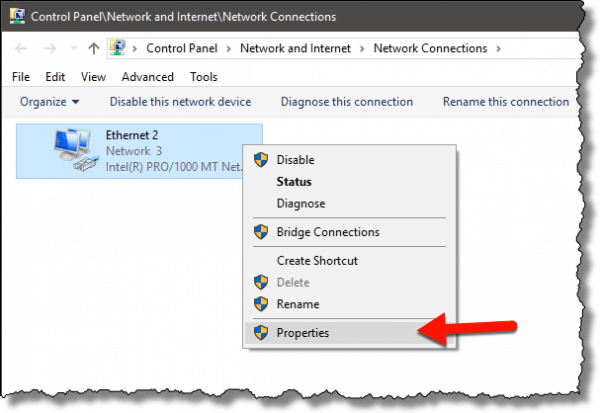Open the Advanced menu

pyautogui.click(x=147, y=77)
